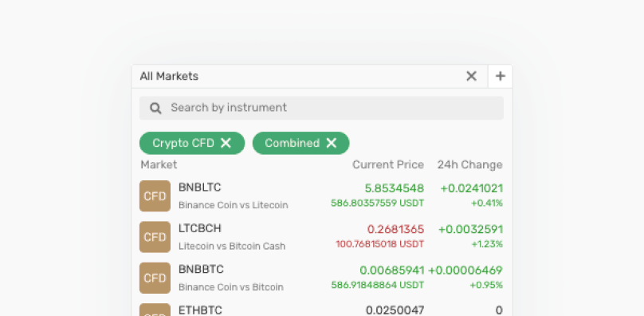Click change value +0.00006469
644x316 pixels.
click(465, 271)
